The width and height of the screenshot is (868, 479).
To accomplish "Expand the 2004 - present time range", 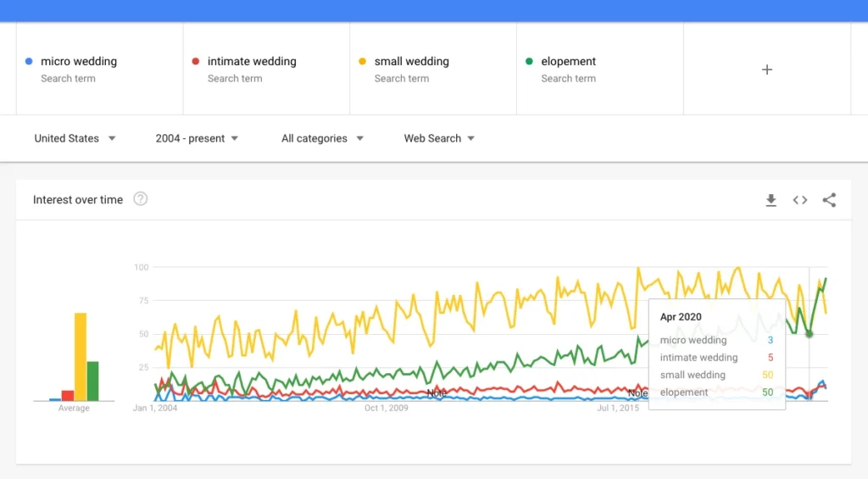I will pyautogui.click(x=197, y=138).
